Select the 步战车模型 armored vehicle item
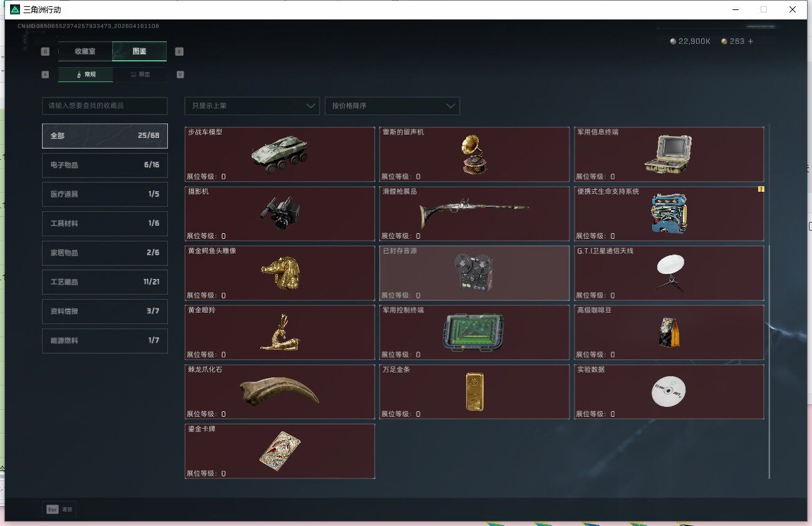The width and height of the screenshot is (812, 526). (x=279, y=154)
